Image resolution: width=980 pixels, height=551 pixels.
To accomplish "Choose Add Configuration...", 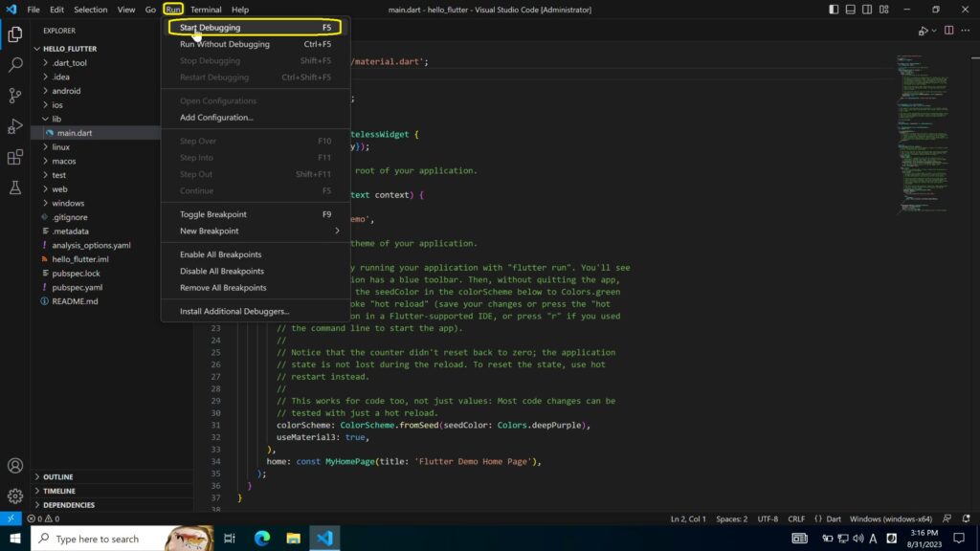I will click(x=256, y=118).
